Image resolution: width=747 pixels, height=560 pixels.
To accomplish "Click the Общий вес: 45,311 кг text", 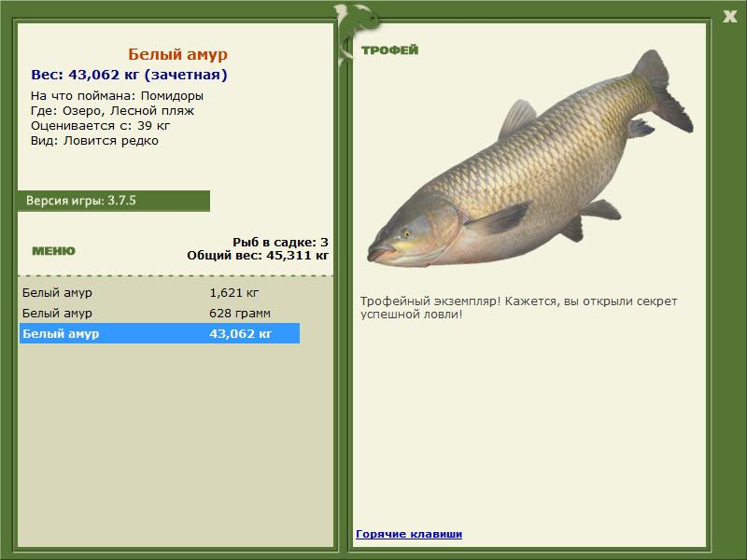I will (258, 255).
